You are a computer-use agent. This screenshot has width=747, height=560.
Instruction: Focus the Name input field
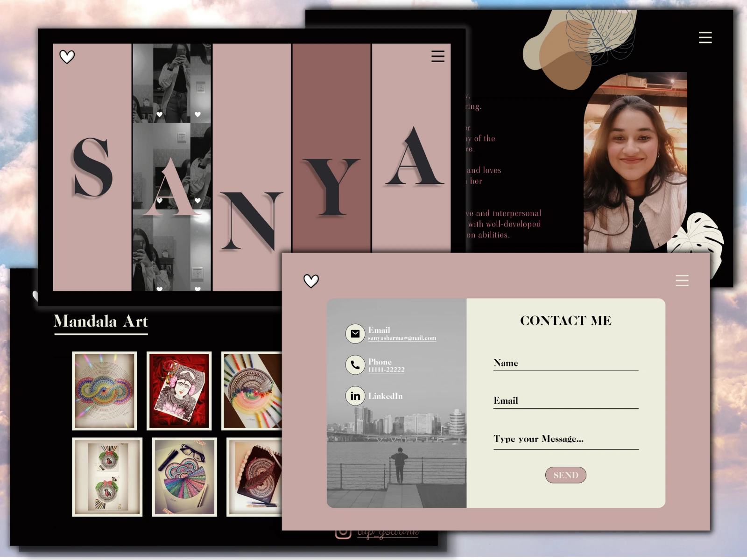566,363
